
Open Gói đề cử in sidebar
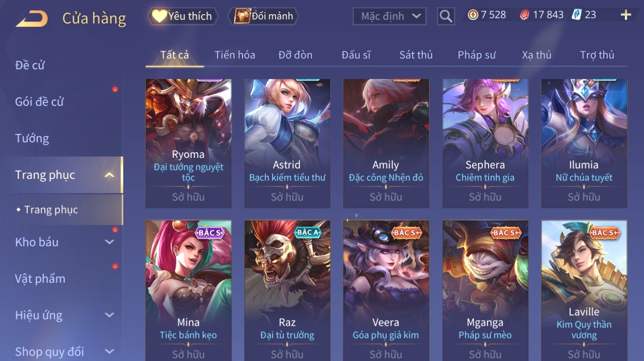click(39, 102)
